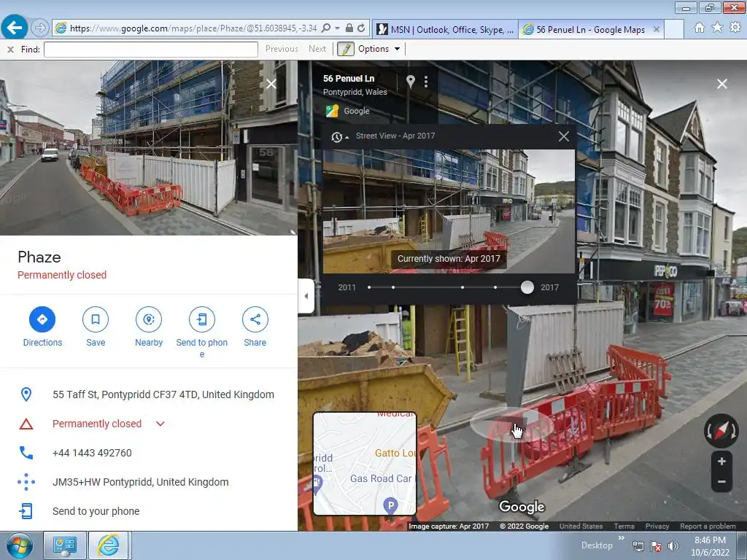This screenshot has width=747, height=560.
Task: Click the Phaze street photo thumbnail
Action: pyautogui.click(x=149, y=147)
